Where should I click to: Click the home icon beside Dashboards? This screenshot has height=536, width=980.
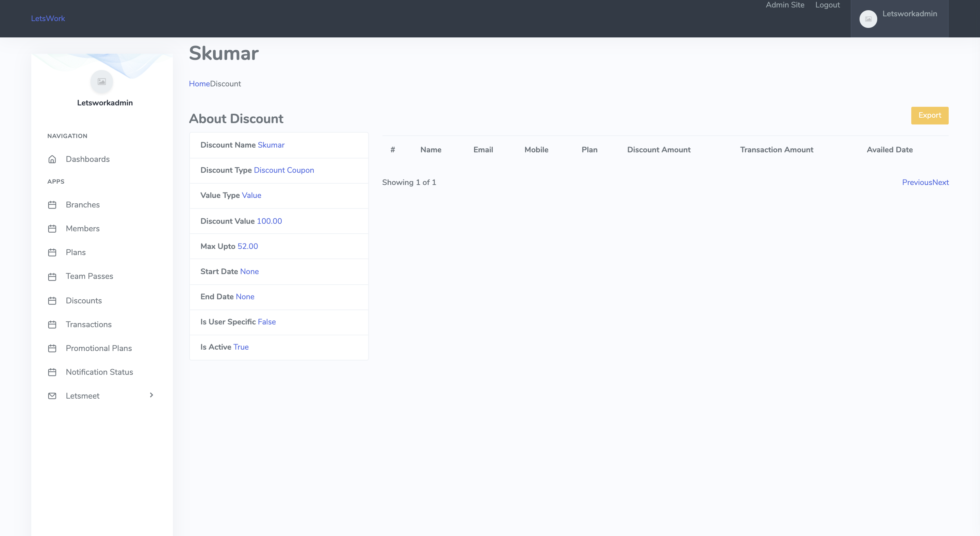[x=52, y=159]
